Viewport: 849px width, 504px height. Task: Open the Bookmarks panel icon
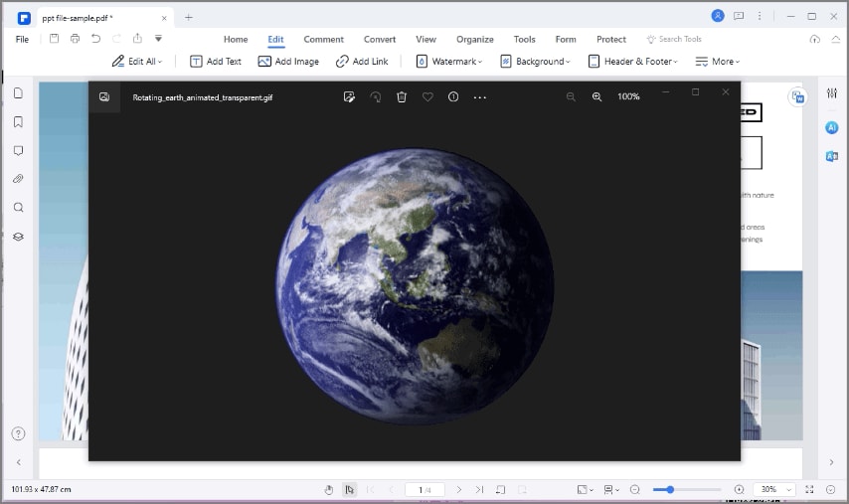pos(19,122)
